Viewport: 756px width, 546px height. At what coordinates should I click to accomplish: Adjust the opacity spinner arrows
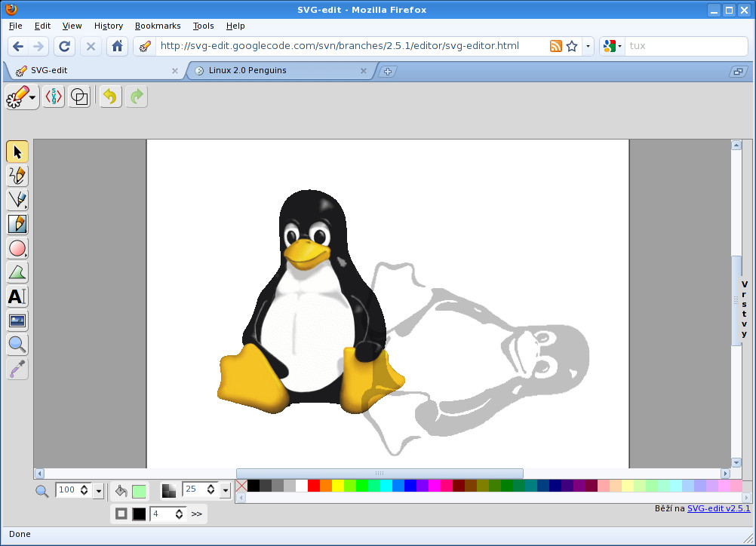211,489
